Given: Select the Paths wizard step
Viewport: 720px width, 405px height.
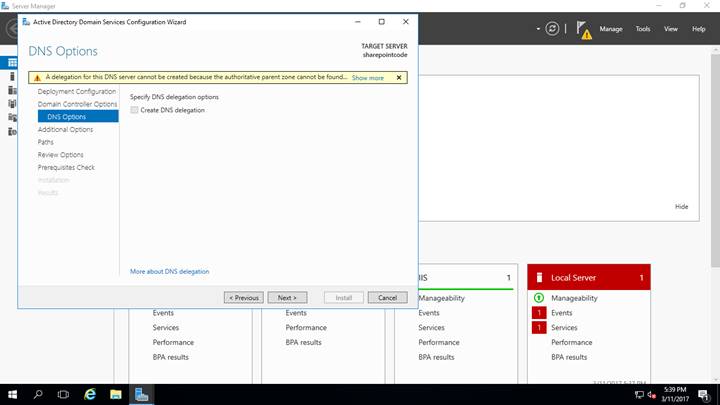Looking at the screenshot, I should (x=45, y=142).
